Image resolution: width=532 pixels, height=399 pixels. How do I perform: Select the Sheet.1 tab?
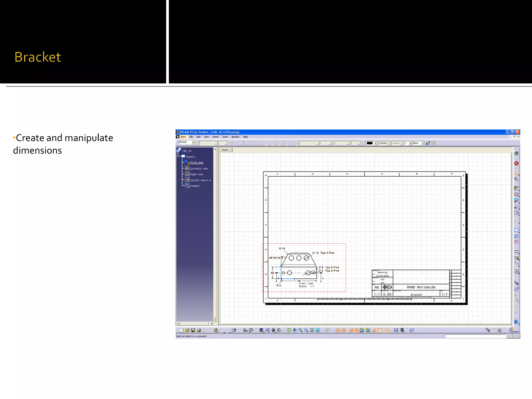(x=225, y=150)
